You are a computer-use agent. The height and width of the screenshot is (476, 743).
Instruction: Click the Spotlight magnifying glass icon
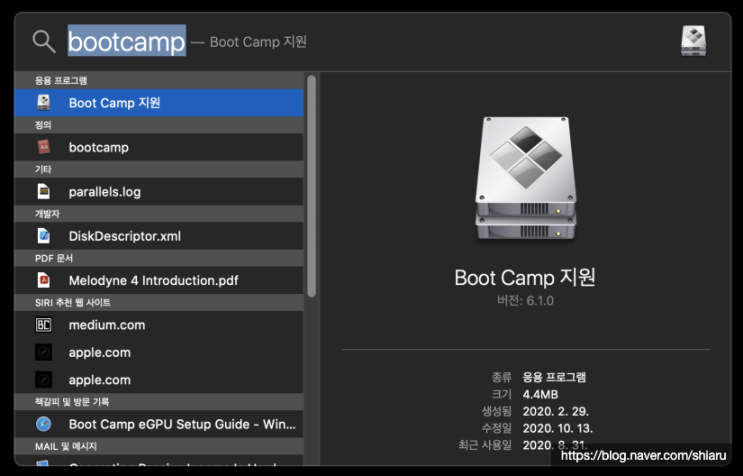(x=44, y=42)
